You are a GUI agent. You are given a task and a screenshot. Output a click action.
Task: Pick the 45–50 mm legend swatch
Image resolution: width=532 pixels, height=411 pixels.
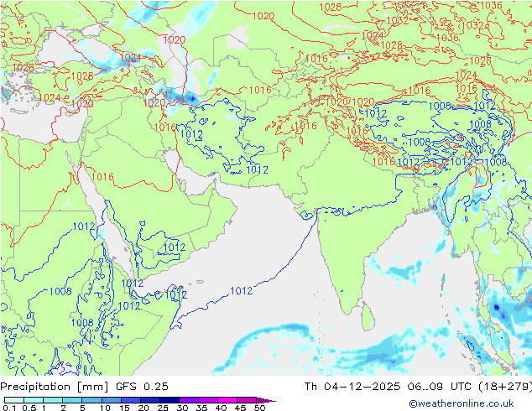[x=247, y=400]
